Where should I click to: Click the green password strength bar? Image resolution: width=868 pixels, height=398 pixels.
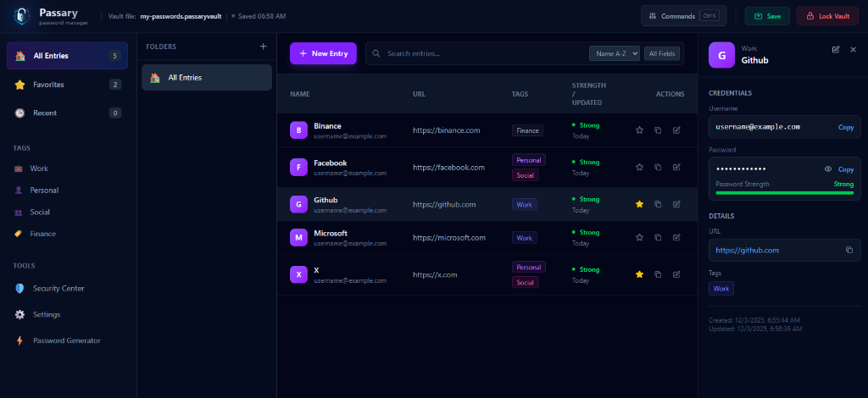tap(784, 193)
